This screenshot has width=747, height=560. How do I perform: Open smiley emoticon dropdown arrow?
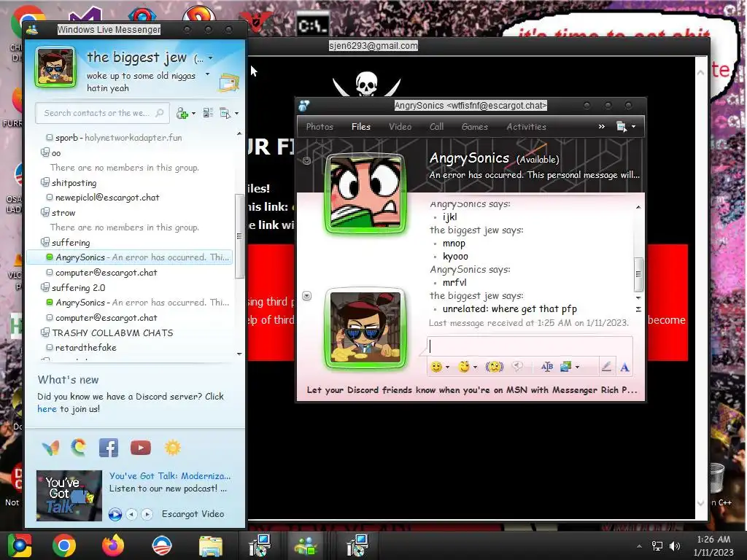(447, 367)
